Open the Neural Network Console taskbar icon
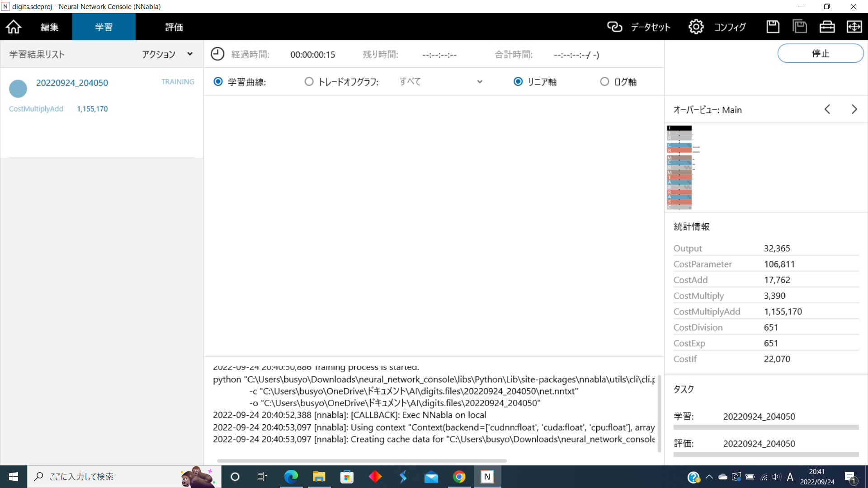868x488 pixels. (x=487, y=477)
